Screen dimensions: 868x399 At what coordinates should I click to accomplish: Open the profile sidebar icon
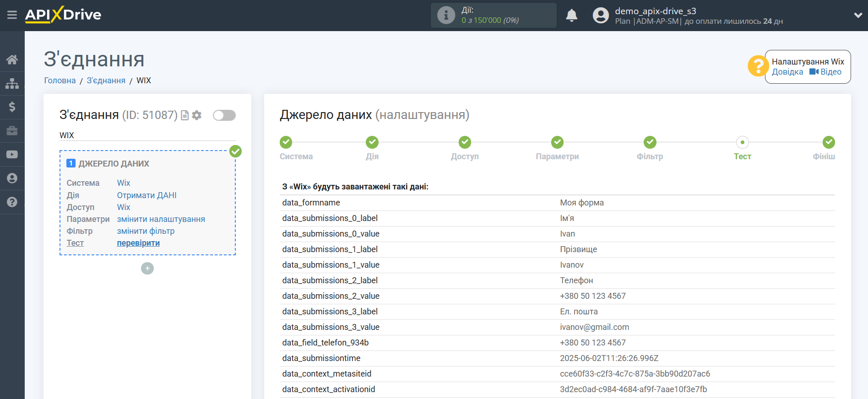(x=12, y=178)
